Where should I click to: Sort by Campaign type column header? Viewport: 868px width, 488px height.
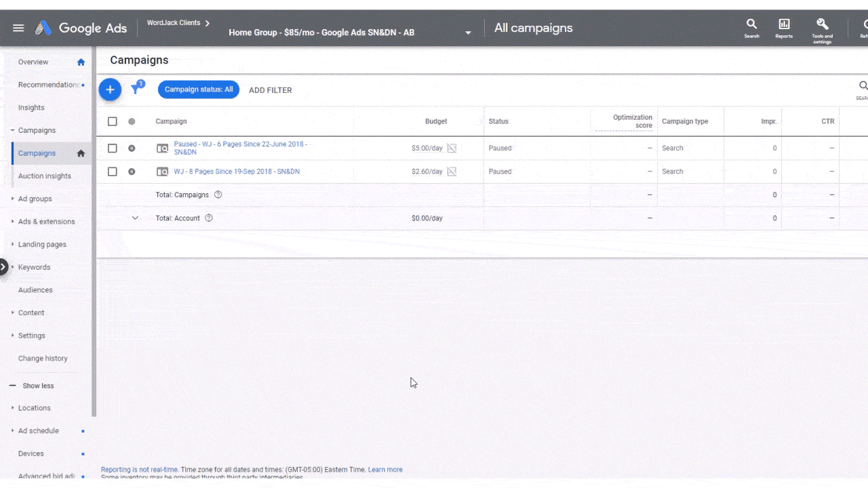685,121
